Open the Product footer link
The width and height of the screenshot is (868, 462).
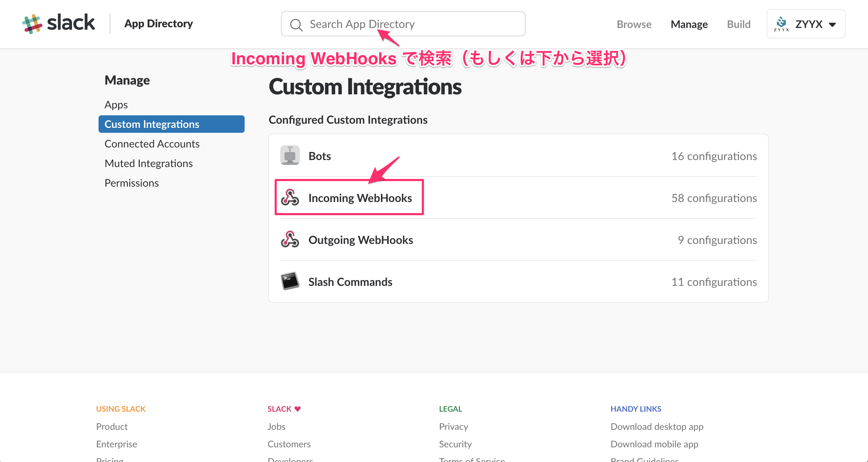[112, 426]
